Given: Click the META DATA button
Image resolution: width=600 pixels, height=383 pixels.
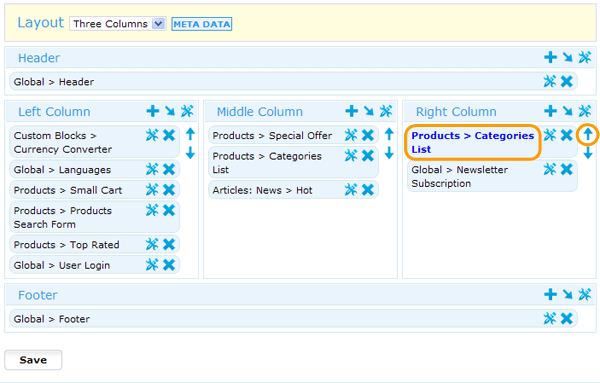Looking at the screenshot, I should [202, 24].
